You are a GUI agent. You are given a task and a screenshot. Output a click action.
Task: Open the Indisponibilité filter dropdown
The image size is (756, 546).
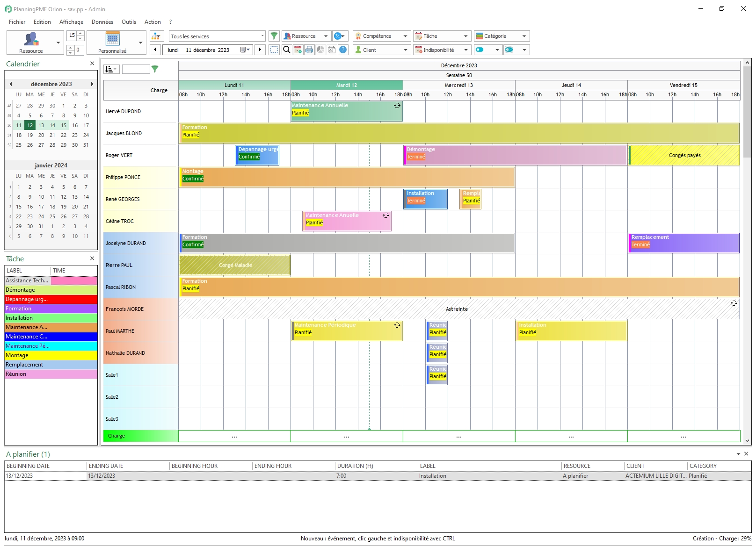click(442, 50)
